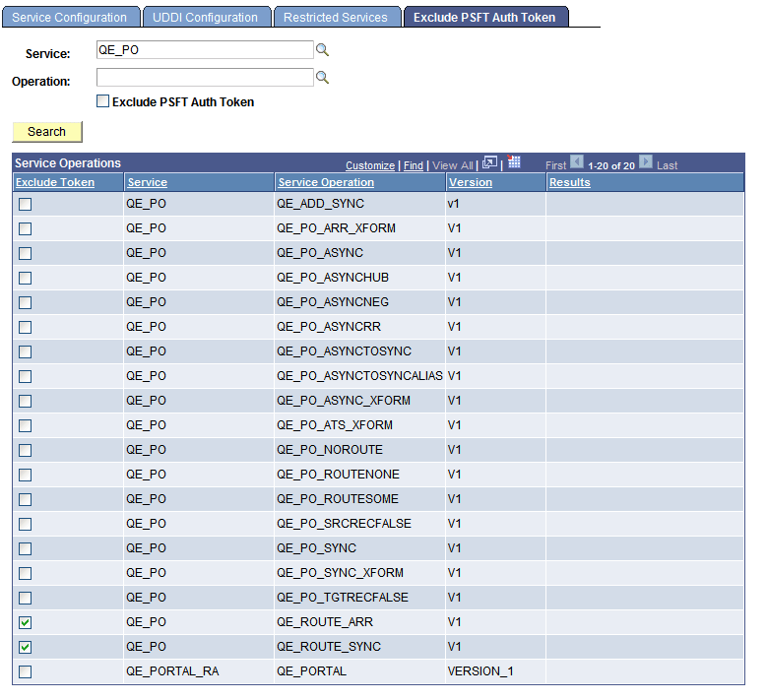This screenshot has height=700, width=767.
Task: Focus the Service input field
Action: (x=205, y=50)
